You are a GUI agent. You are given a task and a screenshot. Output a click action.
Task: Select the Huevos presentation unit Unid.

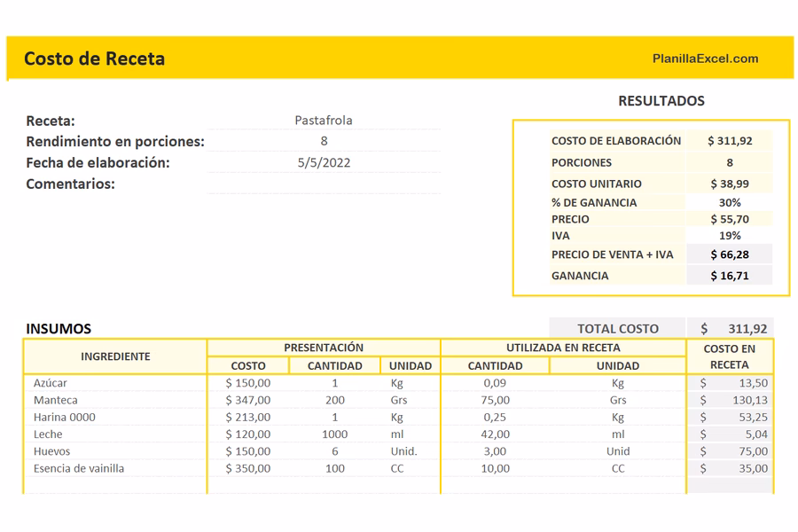point(403,451)
